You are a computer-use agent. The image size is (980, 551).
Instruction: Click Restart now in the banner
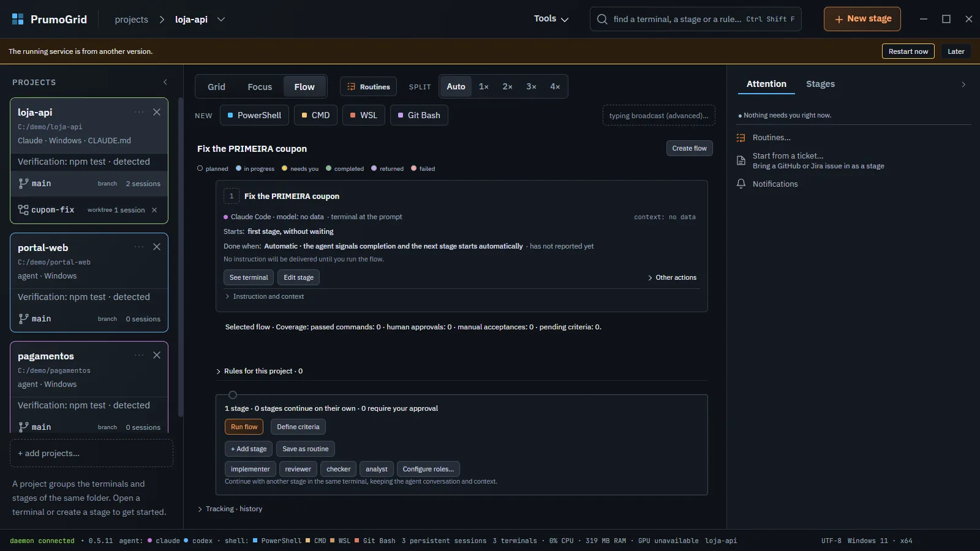(908, 51)
